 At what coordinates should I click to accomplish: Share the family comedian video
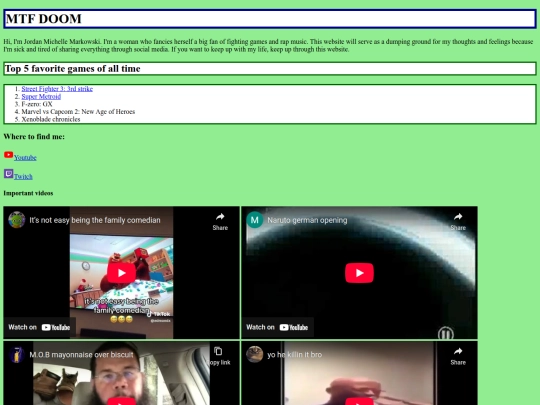[220, 221]
